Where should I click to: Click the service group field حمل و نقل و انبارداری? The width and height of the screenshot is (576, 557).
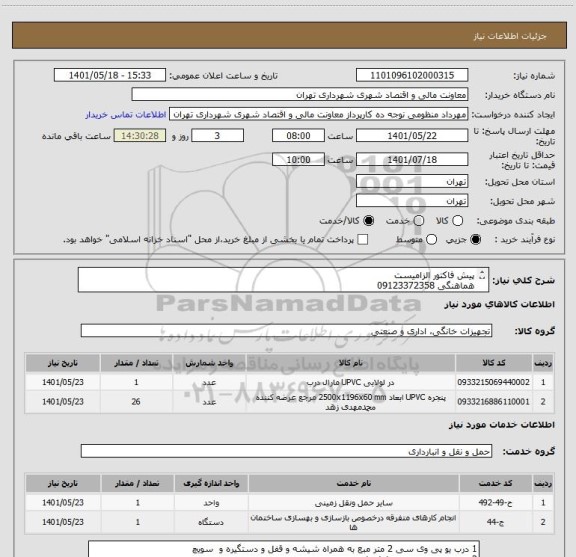coord(286,451)
